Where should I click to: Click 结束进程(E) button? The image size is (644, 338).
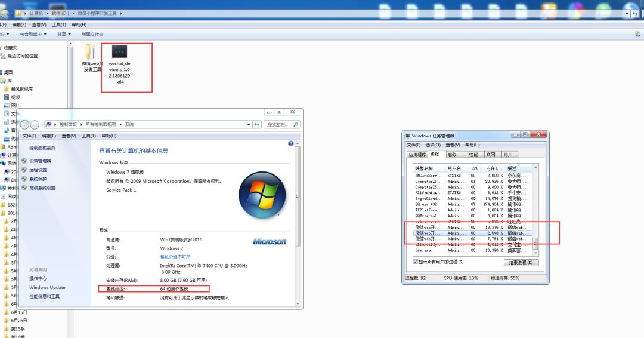point(521,262)
